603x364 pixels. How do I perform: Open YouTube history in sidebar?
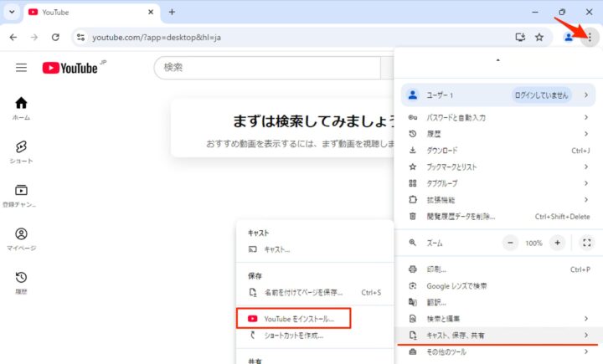21,282
